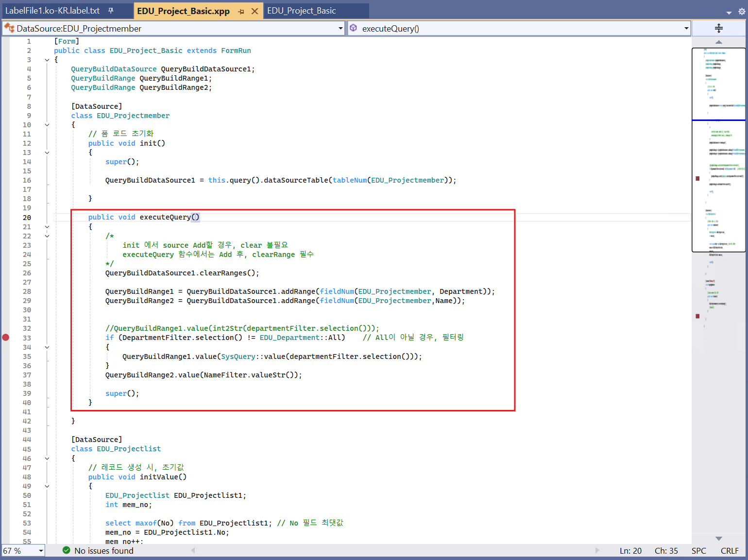Click the green No issues found checkmark
The height and width of the screenshot is (560, 748).
[67, 550]
